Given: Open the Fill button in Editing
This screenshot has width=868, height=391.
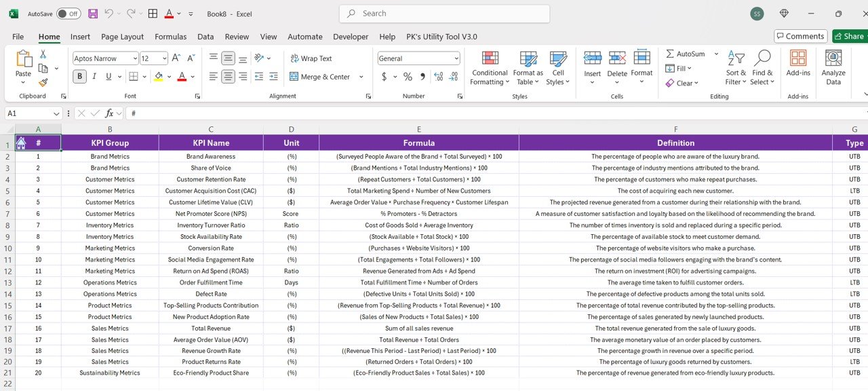Looking at the screenshot, I should pos(678,69).
